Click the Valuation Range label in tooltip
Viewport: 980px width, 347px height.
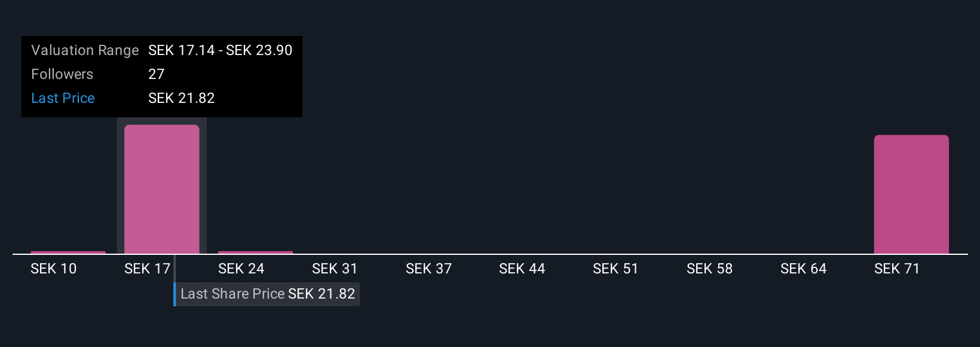85,50
